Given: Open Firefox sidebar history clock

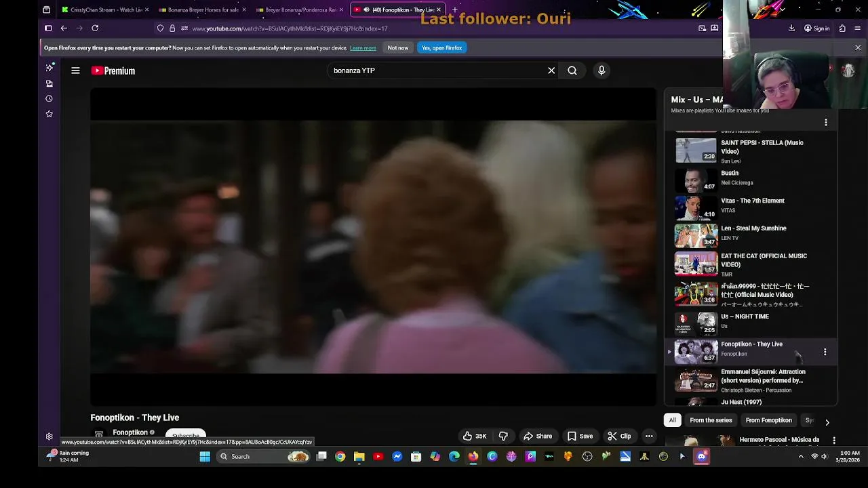Looking at the screenshot, I should click(x=50, y=98).
